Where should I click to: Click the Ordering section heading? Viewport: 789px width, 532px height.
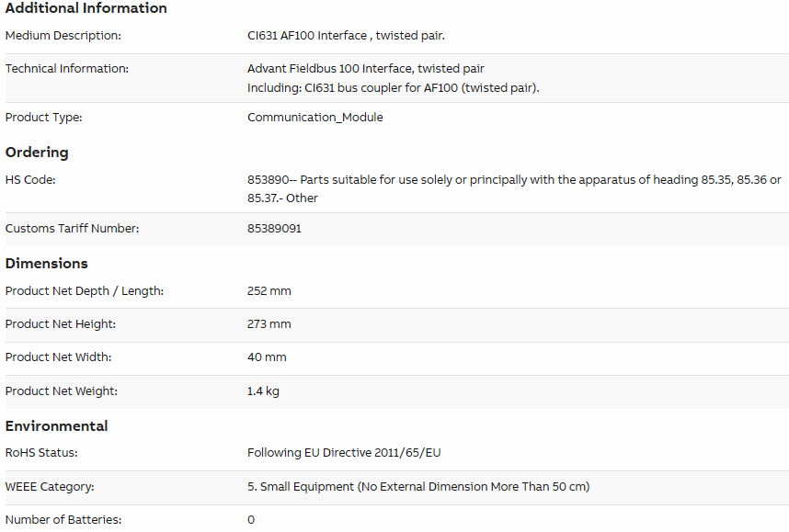[x=37, y=153]
